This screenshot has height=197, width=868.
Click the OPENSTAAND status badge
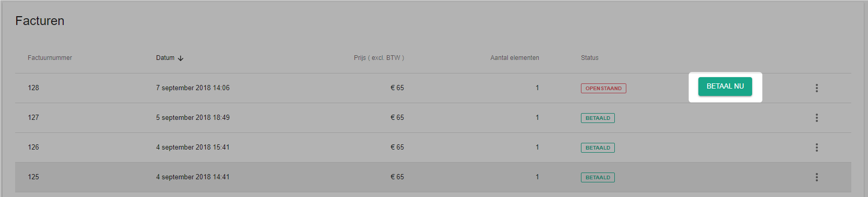pyautogui.click(x=603, y=89)
